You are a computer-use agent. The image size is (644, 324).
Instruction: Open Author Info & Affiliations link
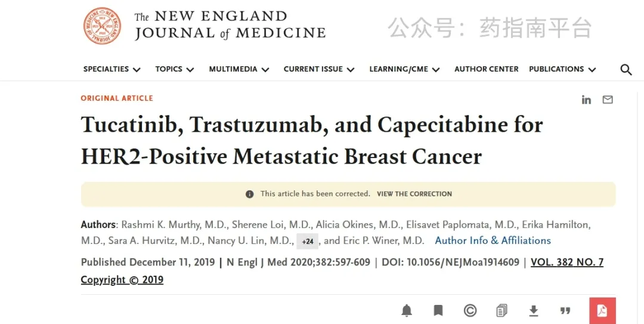point(493,240)
